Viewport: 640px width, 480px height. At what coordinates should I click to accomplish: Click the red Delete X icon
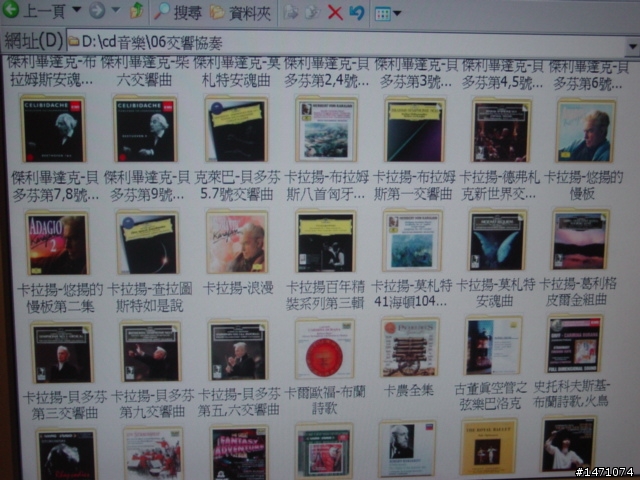pos(335,13)
